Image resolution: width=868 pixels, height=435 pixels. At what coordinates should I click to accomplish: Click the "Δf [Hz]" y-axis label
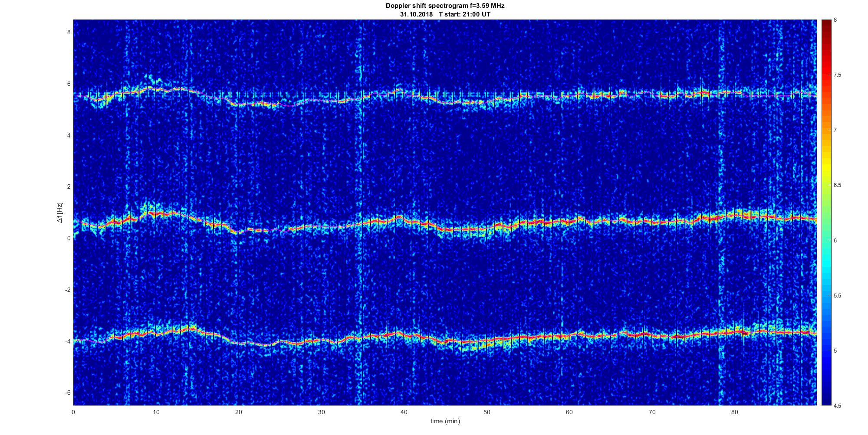pyautogui.click(x=59, y=213)
